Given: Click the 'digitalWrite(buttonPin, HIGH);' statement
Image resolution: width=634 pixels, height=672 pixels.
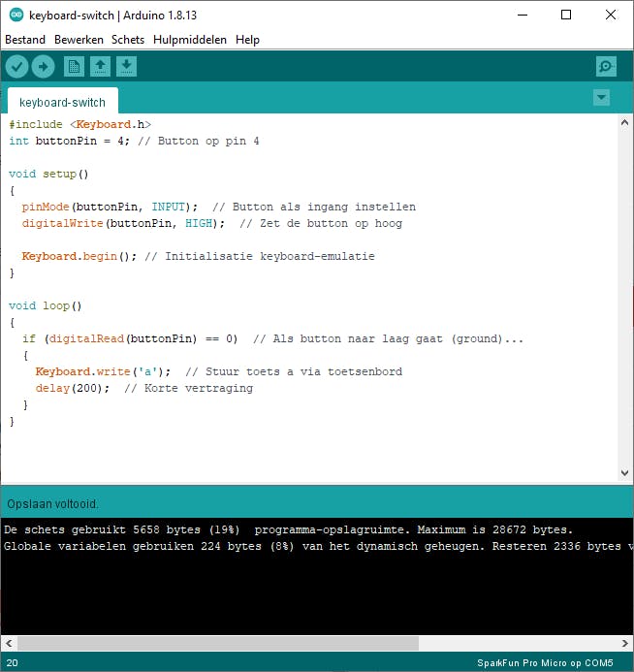Looking at the screenshot, I should pyautogui.click(x=123, y=223).
